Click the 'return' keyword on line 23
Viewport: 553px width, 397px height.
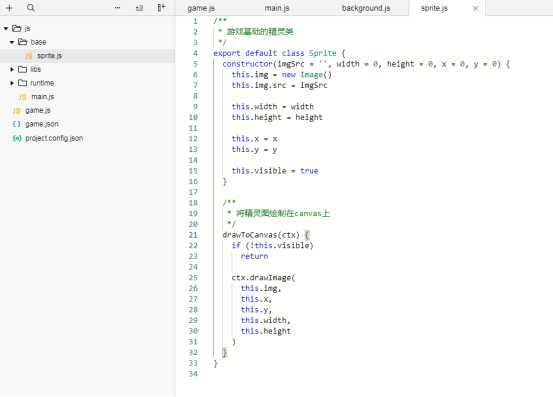(x=254, y=256)
